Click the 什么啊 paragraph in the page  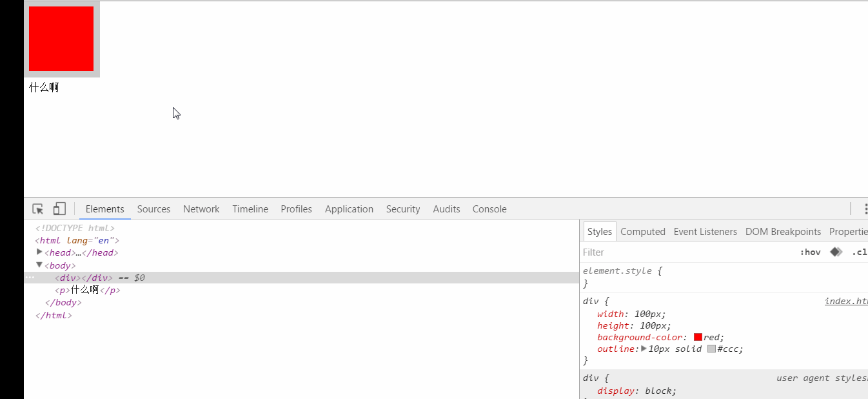coord(44,87)
